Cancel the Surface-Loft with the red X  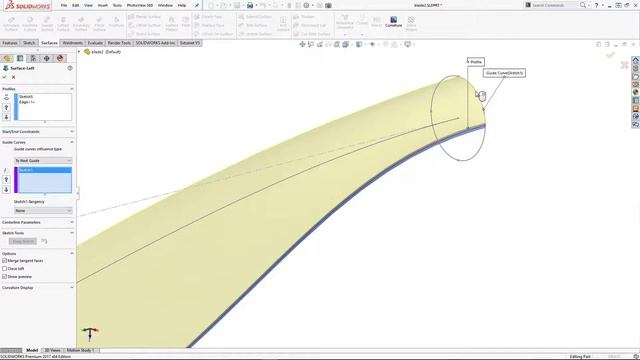click(13, 77)
